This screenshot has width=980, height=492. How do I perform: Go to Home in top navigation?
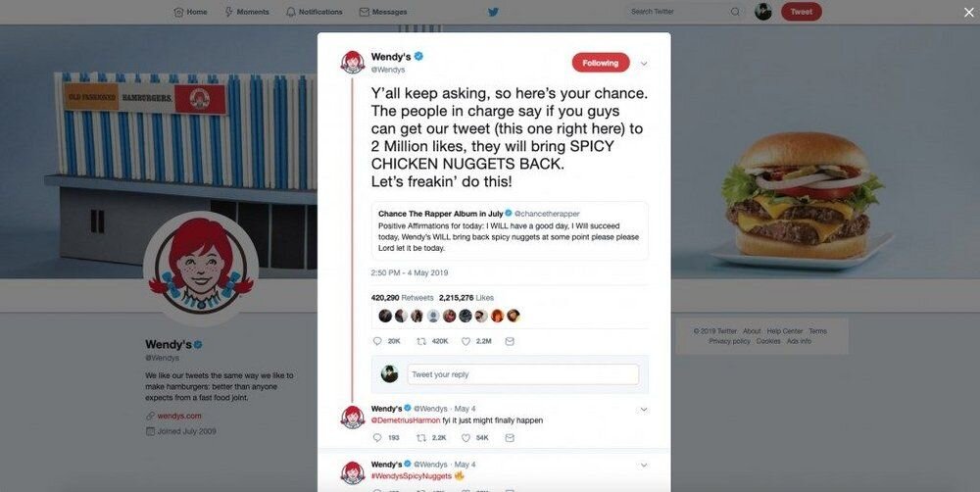tap(191, 11)
